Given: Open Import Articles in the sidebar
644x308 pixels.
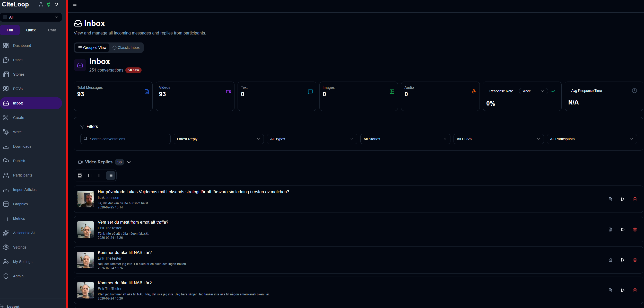Looking at the screenshot, I should (31, 190).
